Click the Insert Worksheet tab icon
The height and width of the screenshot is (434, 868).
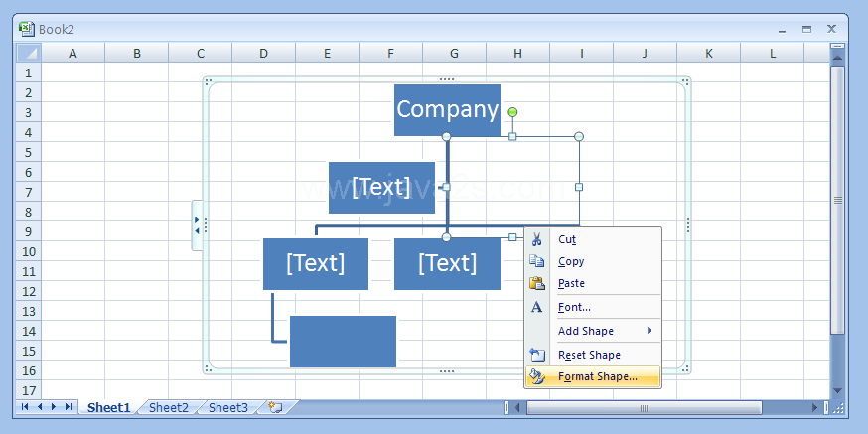tap(275, 407)
